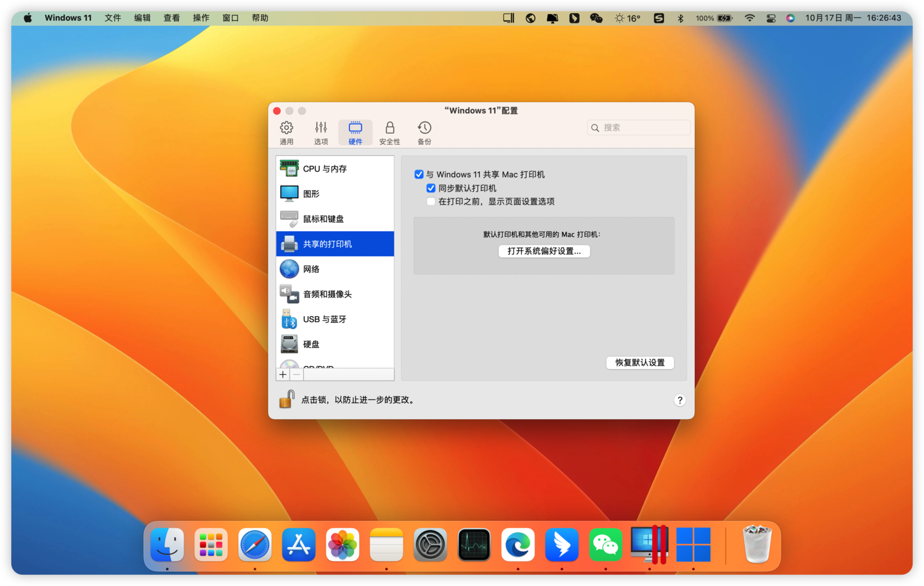
Task: Select 鼠标和键盘 in hardware list
Action: 335,219
